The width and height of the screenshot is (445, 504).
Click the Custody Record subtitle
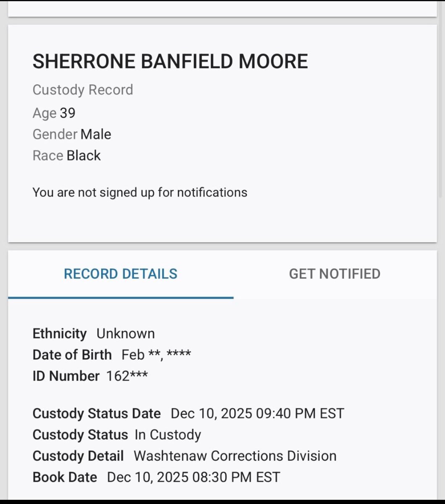(x=83, y=90)
